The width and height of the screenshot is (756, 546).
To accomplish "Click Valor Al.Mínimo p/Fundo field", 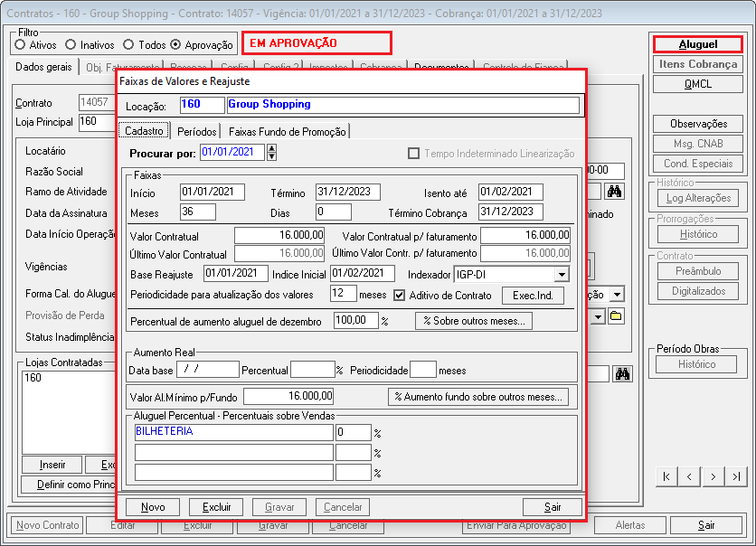I will pyautogui.click(x=288, y=397).
